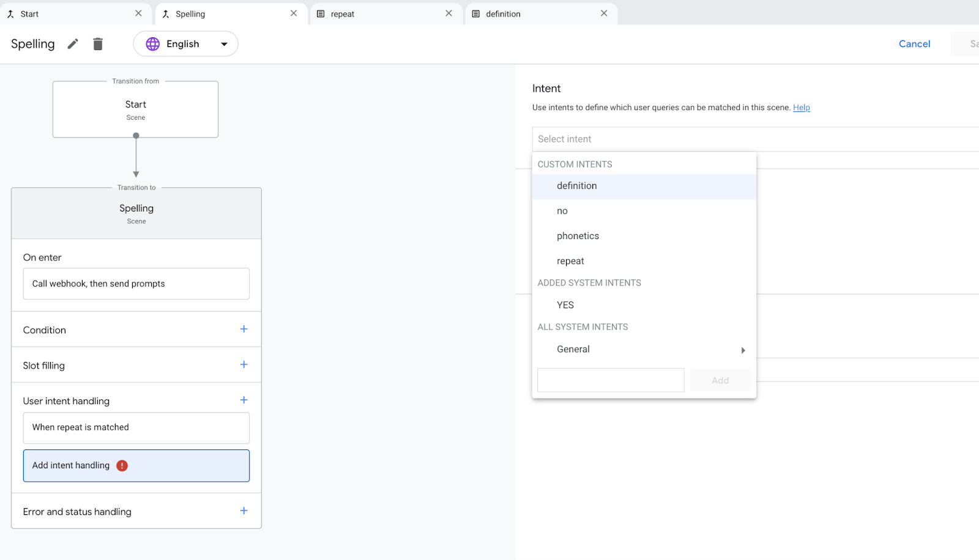Open the Select intent combo box

coord(753,139)
